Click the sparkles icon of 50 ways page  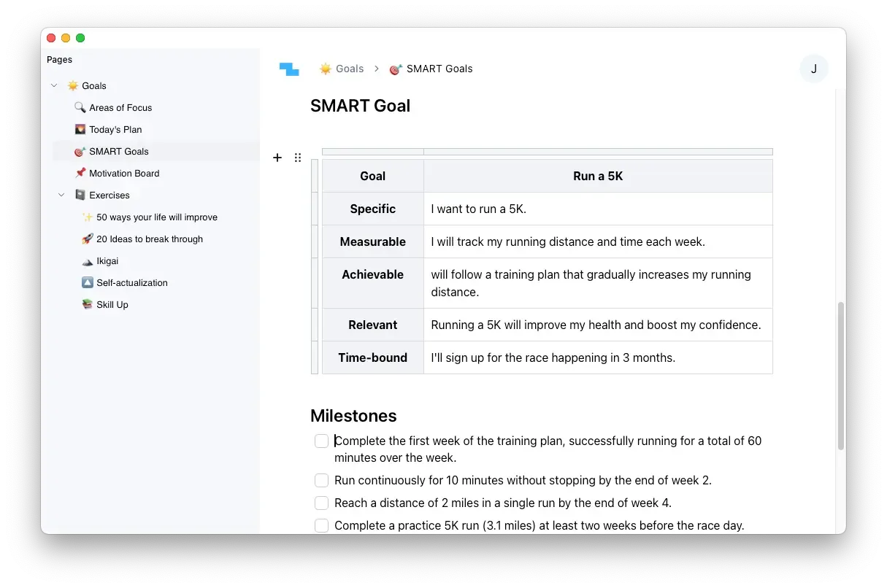coord(88,217)
